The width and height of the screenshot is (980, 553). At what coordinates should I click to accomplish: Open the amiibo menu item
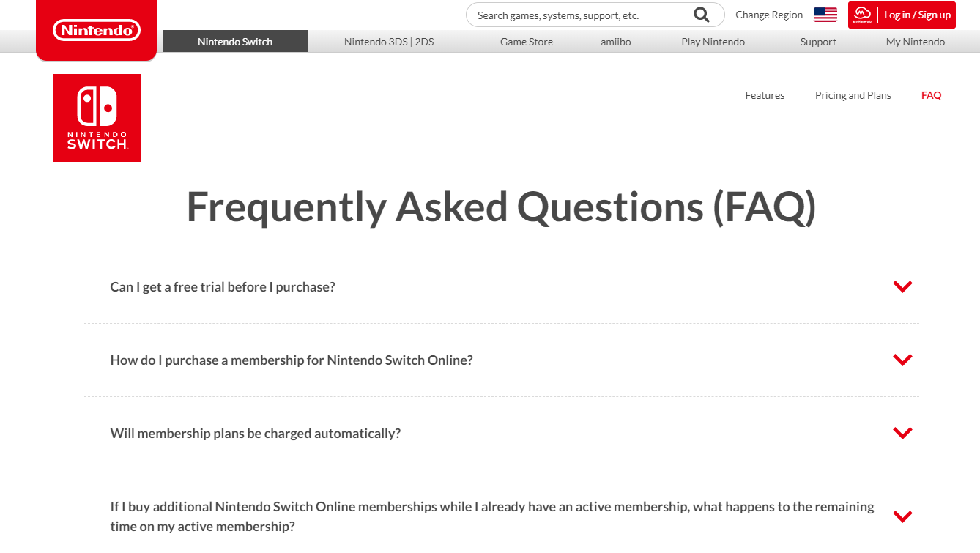(616, 42)
